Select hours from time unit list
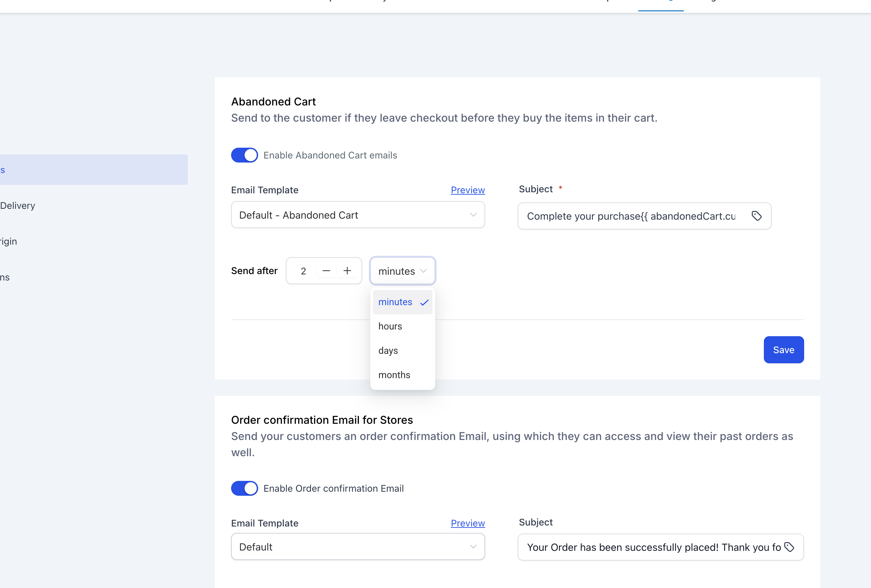The height and width of the screenshot is (588, 871). 390,326
